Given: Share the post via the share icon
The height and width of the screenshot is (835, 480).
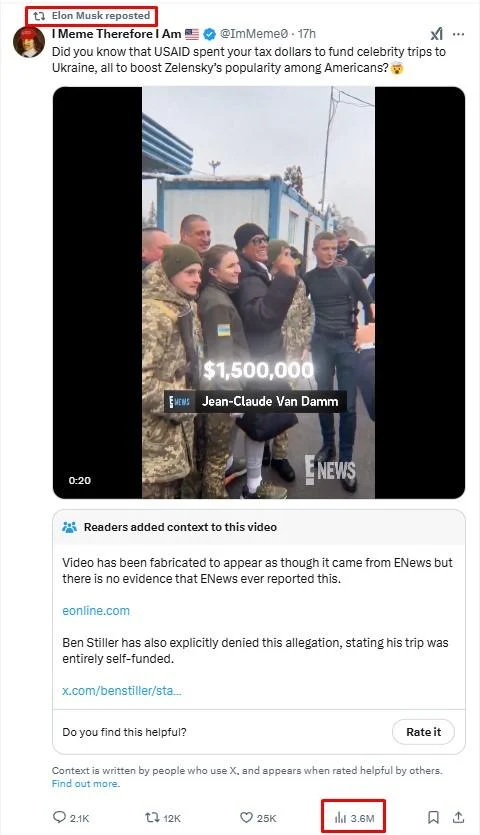Looking at the screenshot, I should click(458, 817).
